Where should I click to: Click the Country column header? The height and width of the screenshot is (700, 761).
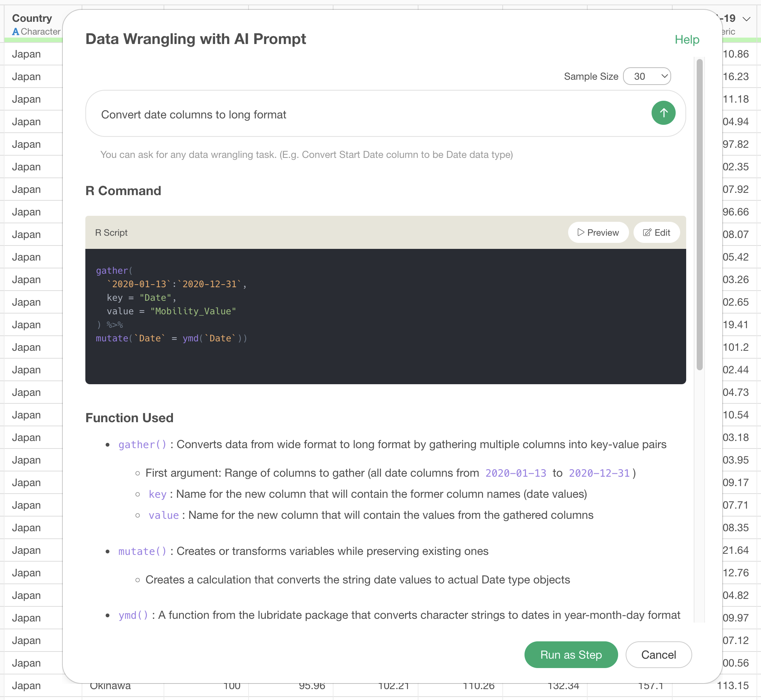[x=32, y=18]
